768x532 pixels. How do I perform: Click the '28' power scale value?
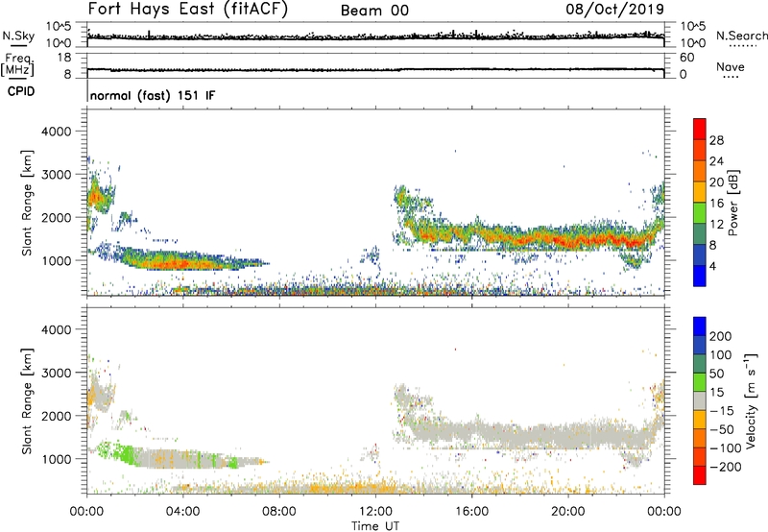pos(716,140)
